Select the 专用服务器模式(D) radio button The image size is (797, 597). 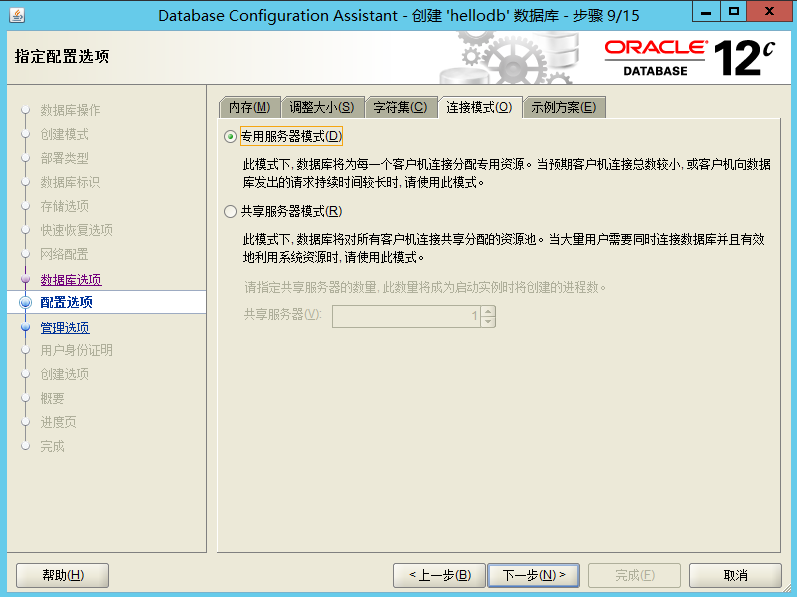230,137
